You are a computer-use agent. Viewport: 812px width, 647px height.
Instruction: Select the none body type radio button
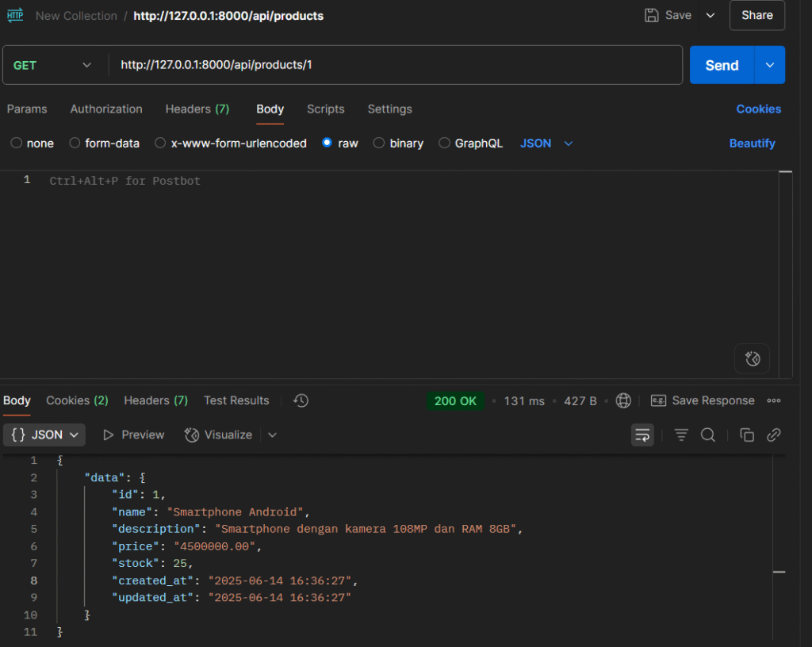click(x=17, y=144)
